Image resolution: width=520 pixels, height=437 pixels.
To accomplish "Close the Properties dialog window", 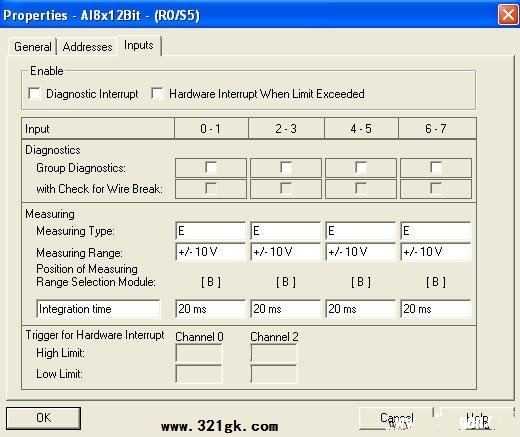I will pos(508,15).
